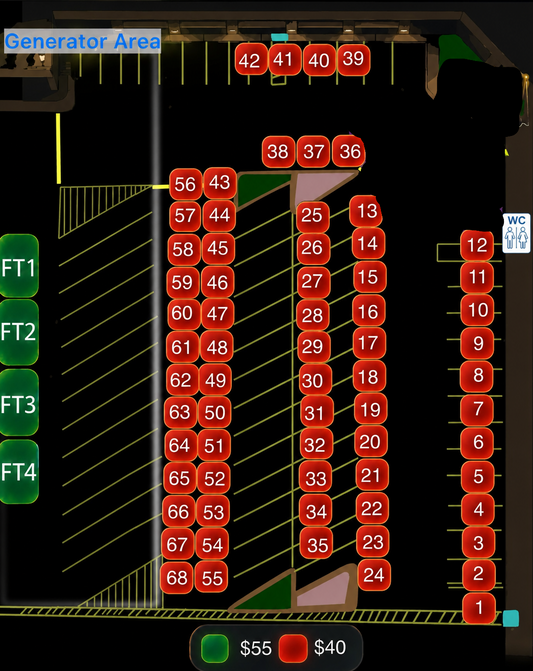
Task: Click the green $55 legend swatch
Action: [x=215, y=648]
